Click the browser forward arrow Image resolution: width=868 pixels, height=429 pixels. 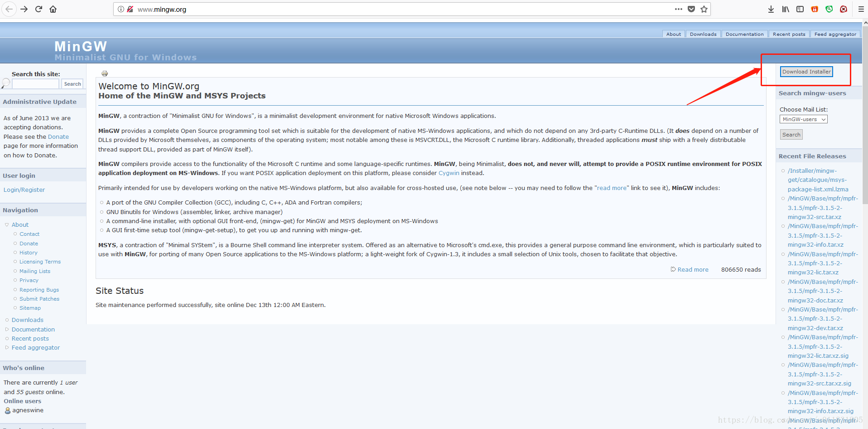pyautogui.click(x=24, y=9)
